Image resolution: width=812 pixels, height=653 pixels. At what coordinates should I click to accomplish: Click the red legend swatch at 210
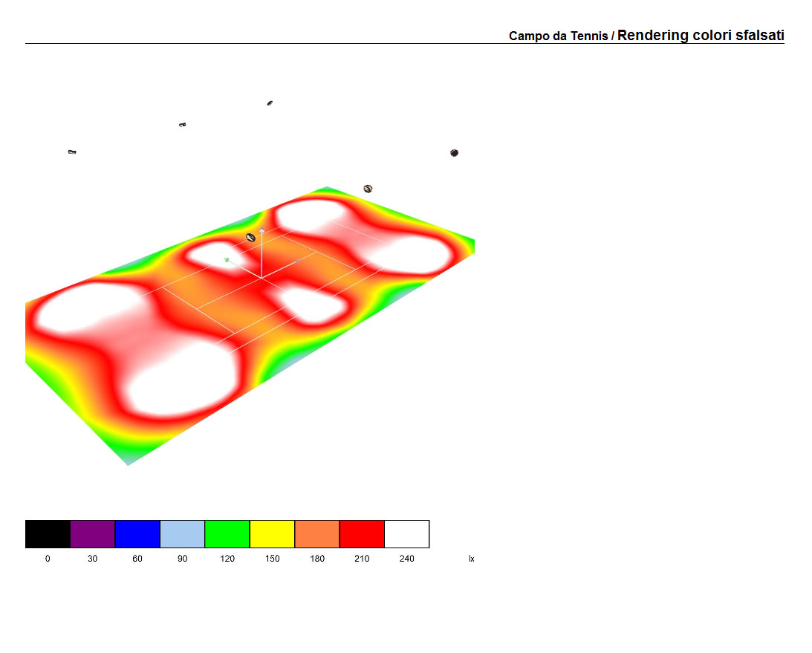click(x=362, y=534)
